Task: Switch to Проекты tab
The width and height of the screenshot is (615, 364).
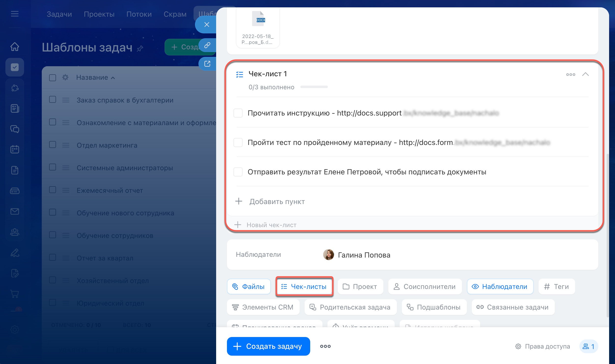Action: 99,14
